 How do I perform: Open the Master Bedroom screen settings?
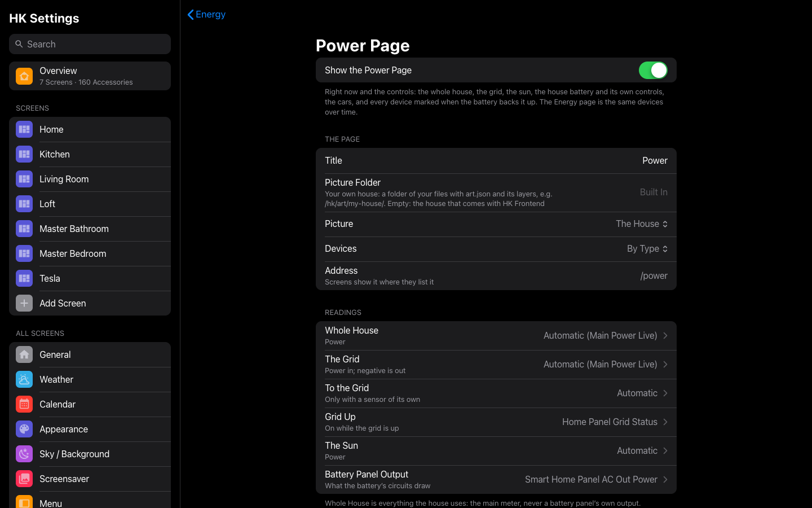[90, 253]
